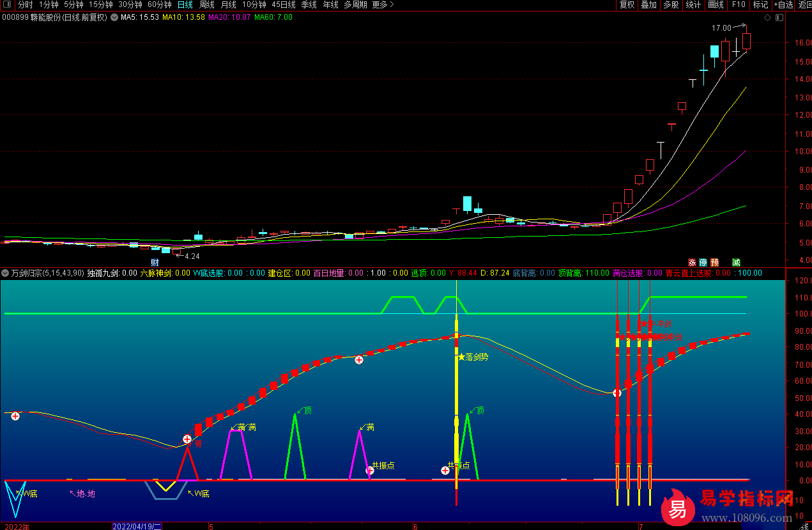Switch to 60分钟 period

tap(160, 4)
